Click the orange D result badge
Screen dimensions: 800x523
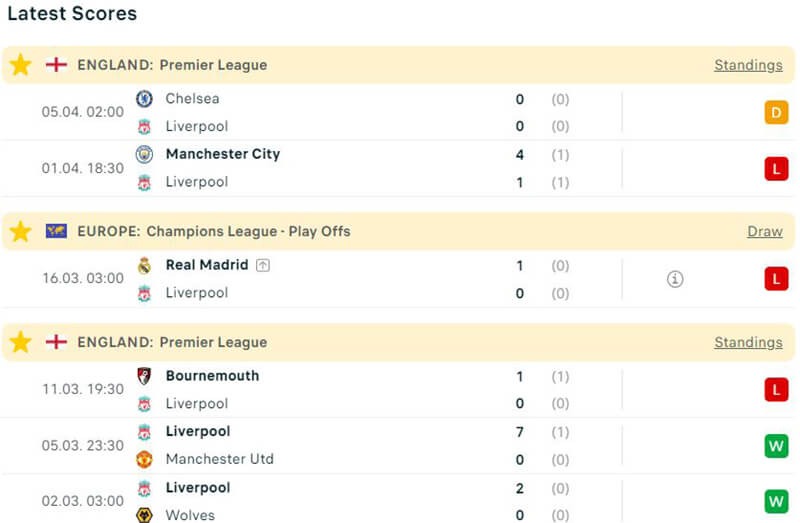tap(776, 113)
